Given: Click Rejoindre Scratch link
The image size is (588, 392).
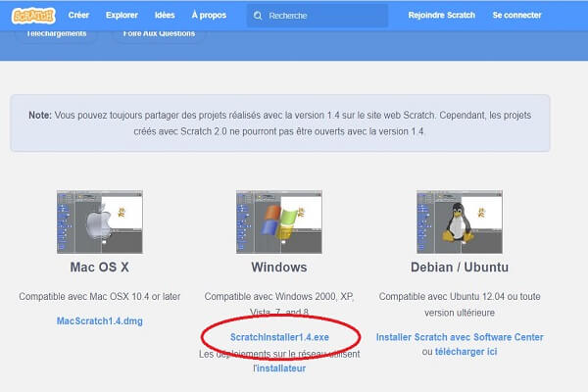Looking at the screenshot, I should click(x=442, y=15).
